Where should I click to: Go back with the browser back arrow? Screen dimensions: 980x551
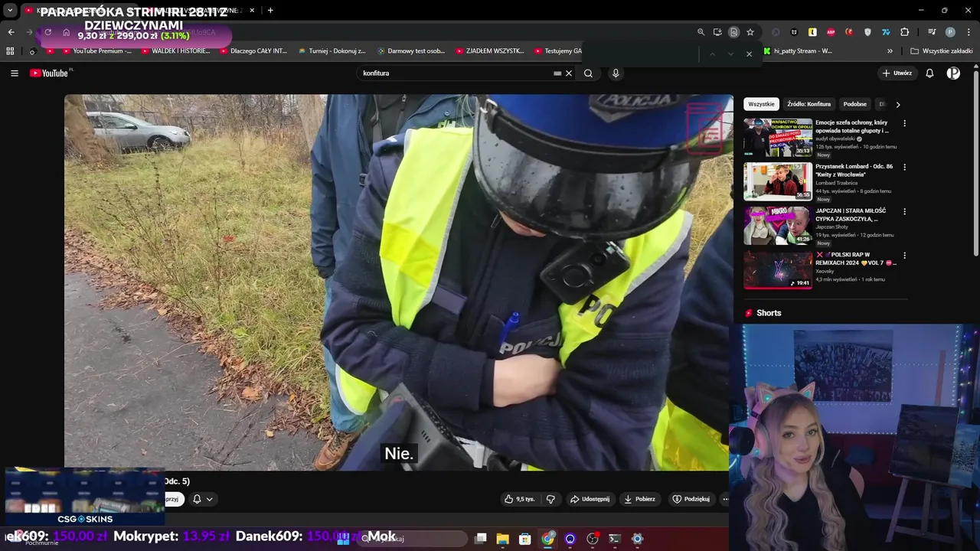coord(11,32)
